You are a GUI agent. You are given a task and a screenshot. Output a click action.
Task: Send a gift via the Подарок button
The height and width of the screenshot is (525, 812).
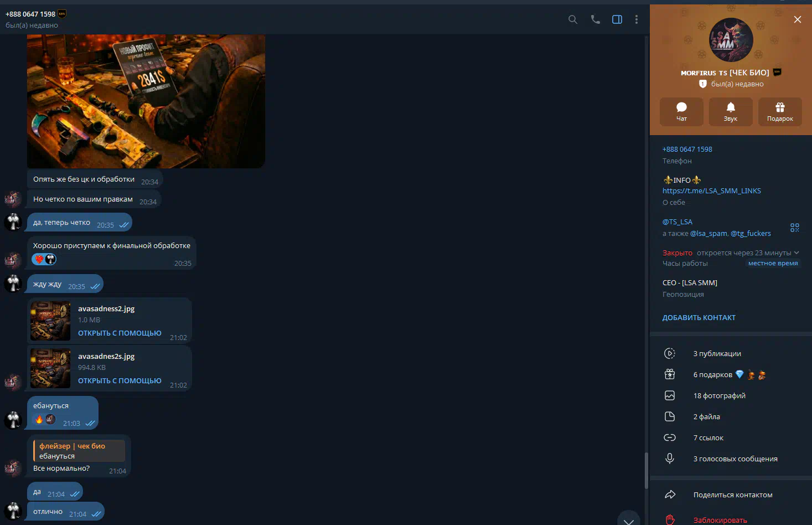tap(780, 111)
